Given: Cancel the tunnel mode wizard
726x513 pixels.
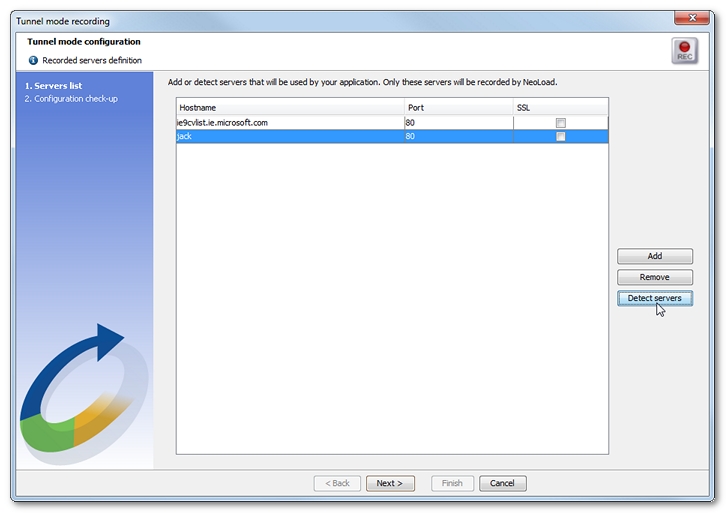Looking at the screenshot, I should (503, 483).
